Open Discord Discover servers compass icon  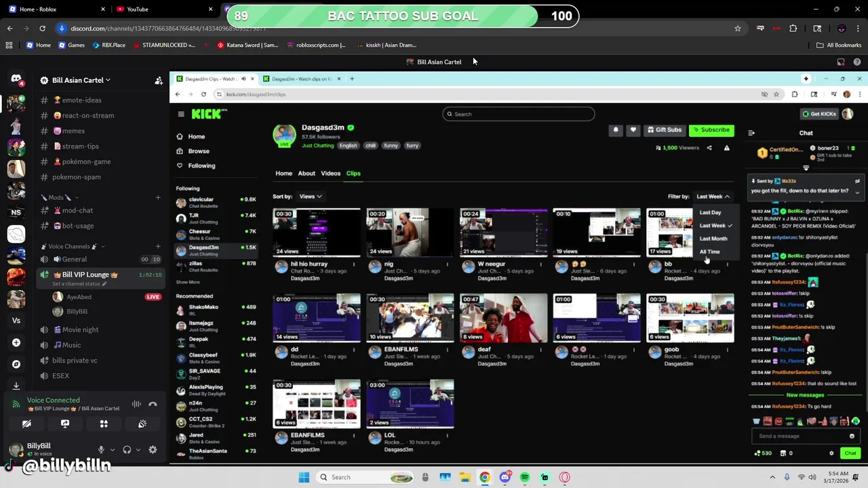(16, 364)
